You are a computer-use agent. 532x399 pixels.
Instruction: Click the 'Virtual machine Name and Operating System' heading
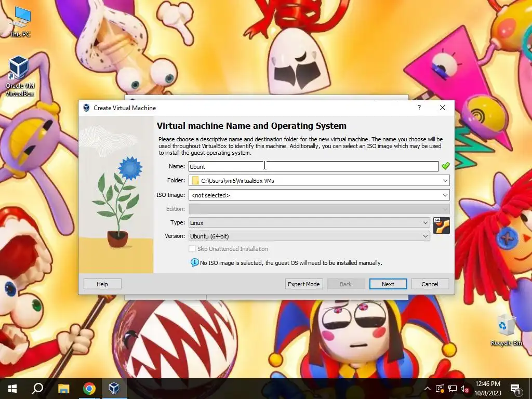[251, 126]
